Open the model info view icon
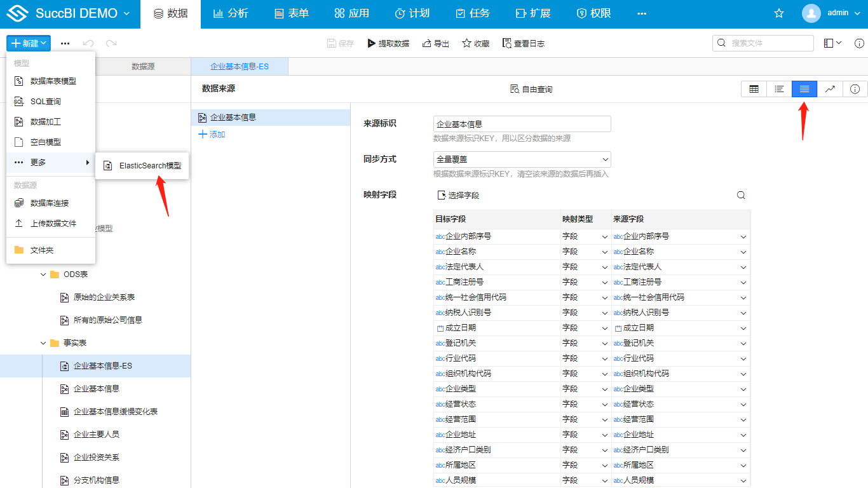This screenshot has width=868, height=488. tap(855, 90)
